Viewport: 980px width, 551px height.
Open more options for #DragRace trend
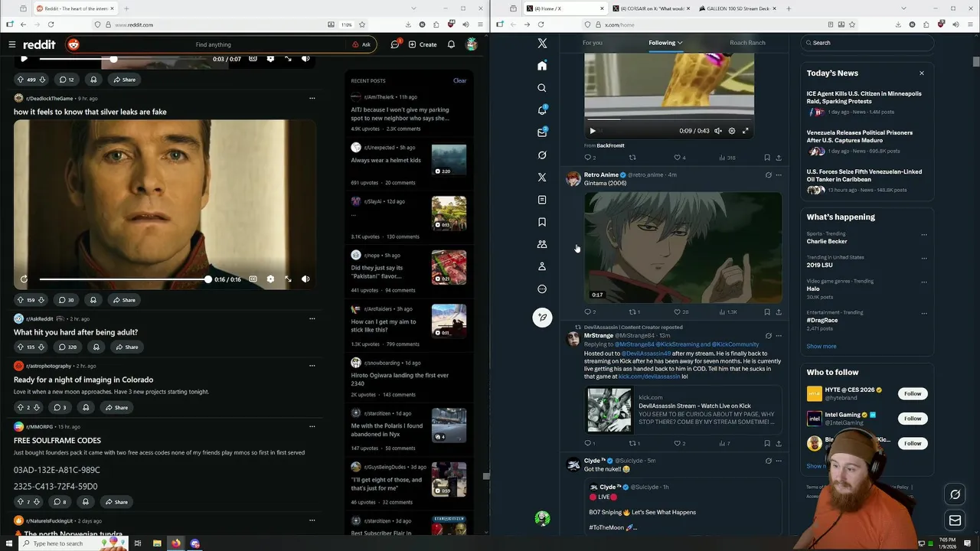pos(924,313)
